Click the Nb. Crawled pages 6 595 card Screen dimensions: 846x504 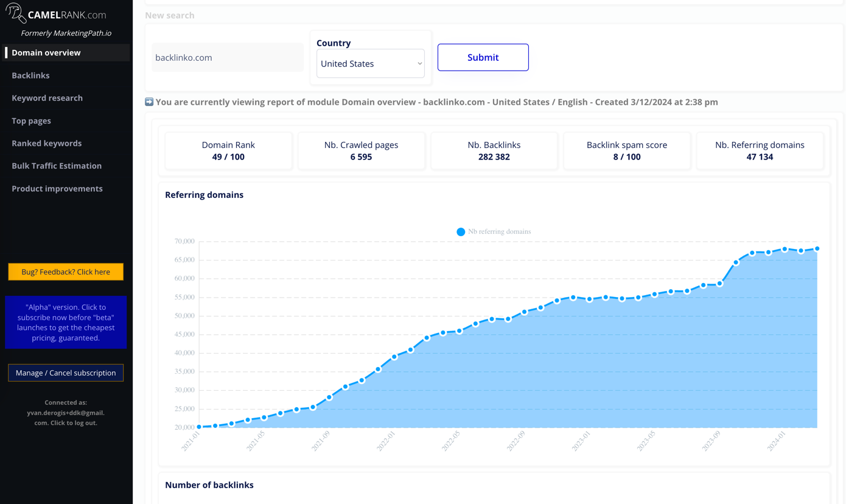(361, 151)
